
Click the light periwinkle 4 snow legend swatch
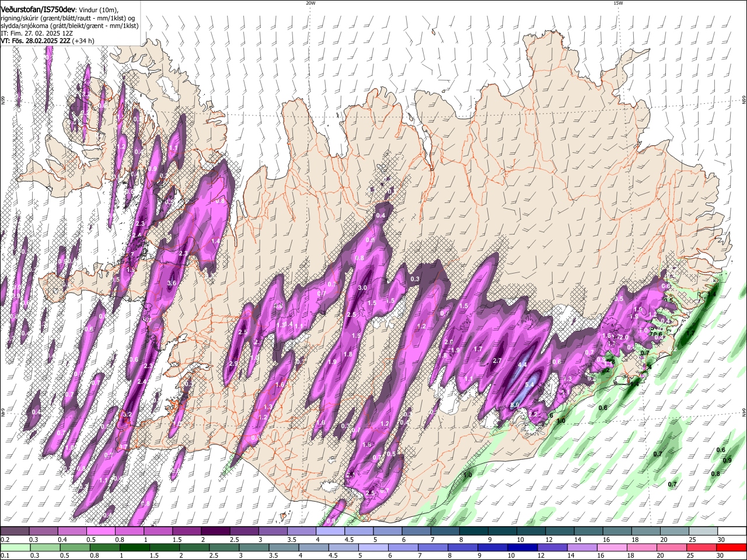click(330, 531)
